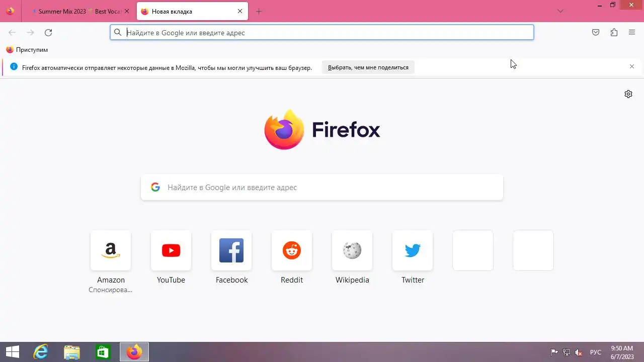Viewport: 644px width, 362px height.
Task: Close the Новая вкладка tab
Action: point(240,11)
